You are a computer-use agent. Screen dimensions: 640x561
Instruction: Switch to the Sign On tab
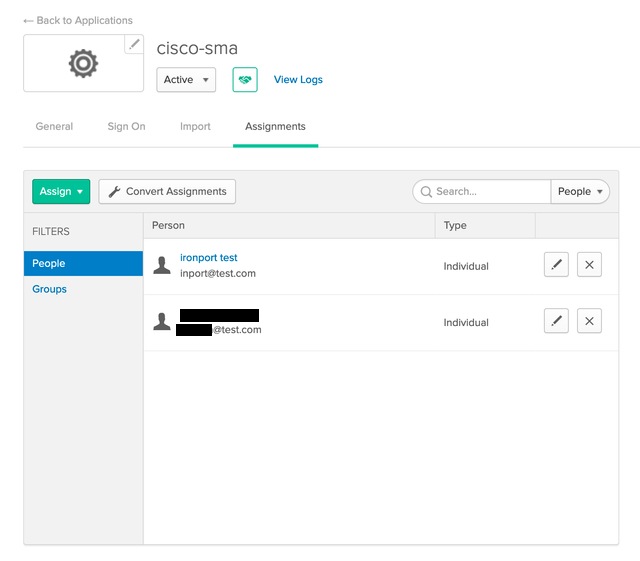coord(127,127)
